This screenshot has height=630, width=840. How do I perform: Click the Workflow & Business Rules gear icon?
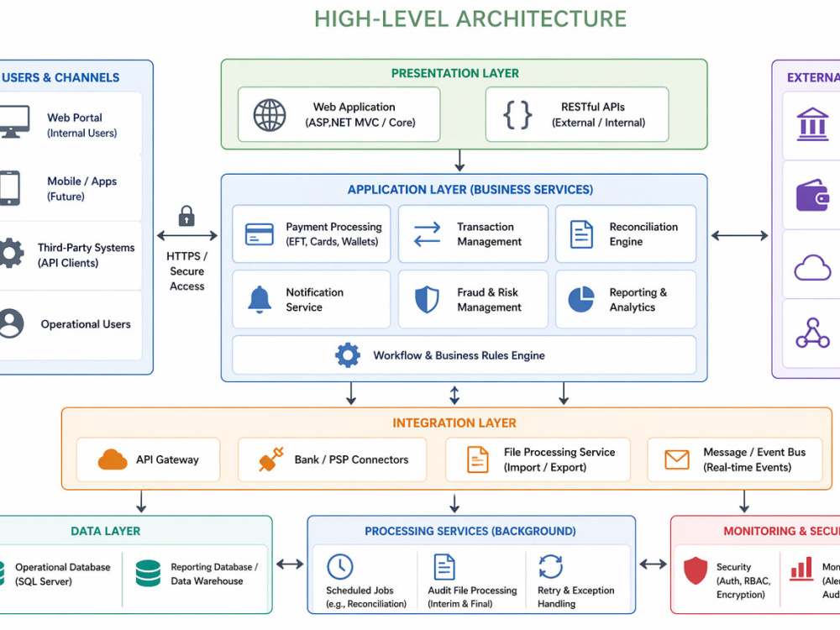pos(348,355)
